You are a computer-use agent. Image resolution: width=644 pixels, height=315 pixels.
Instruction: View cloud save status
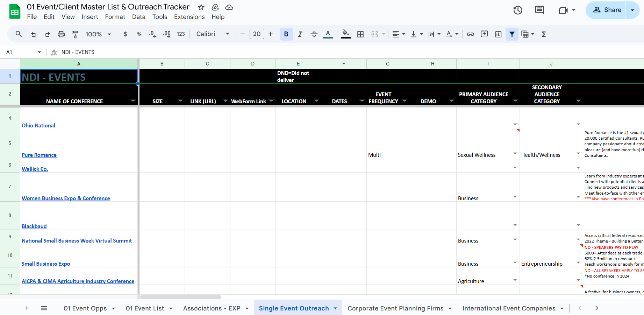point(229,7)
